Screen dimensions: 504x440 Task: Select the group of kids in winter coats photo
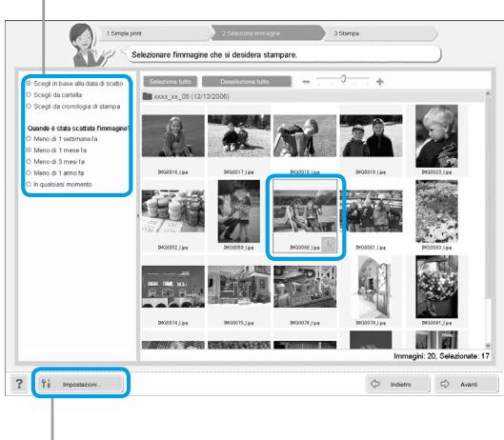371,211
